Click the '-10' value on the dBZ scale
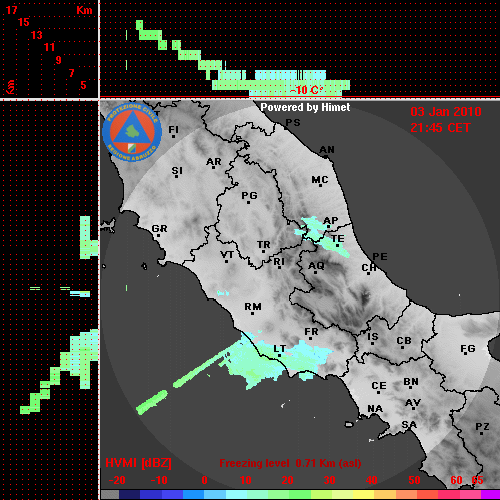Viewport: 500px width, 500px height. tap(159, 480)
